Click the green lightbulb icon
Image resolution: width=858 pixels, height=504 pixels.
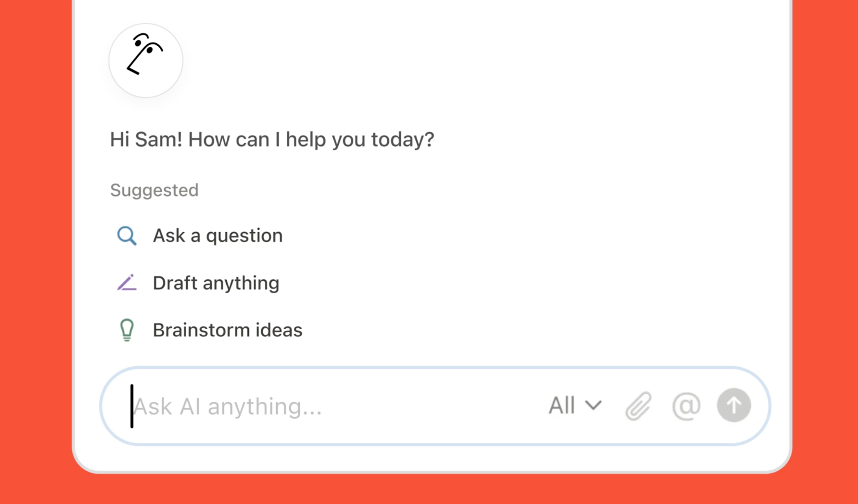point(127,330)
